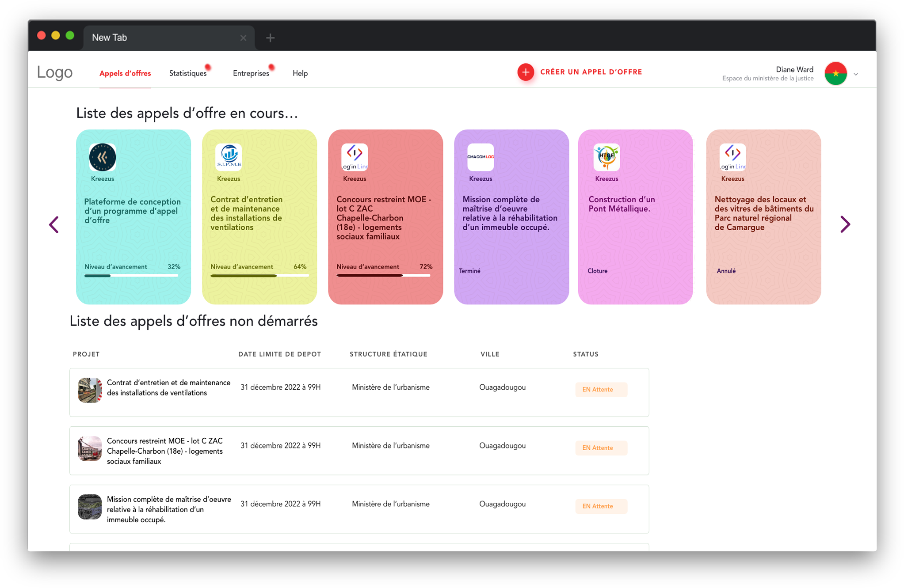Click the Log'in Line logo on red card

coord(355,157)
